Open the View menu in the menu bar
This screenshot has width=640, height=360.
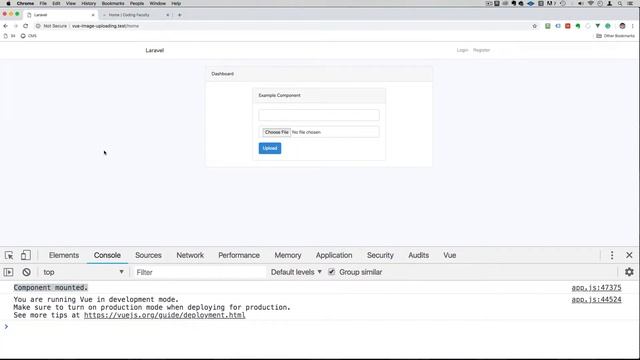pos(71,3)
